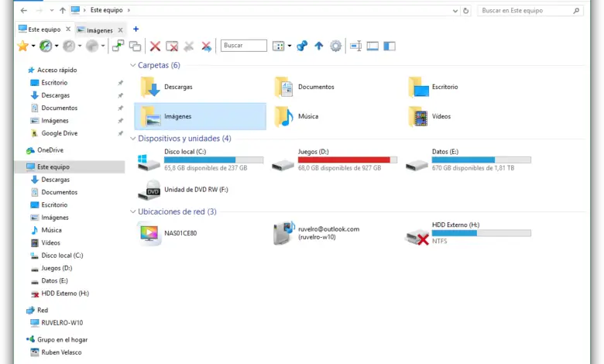Unpin Descargas from Acceso rápido

pos(121,95)
